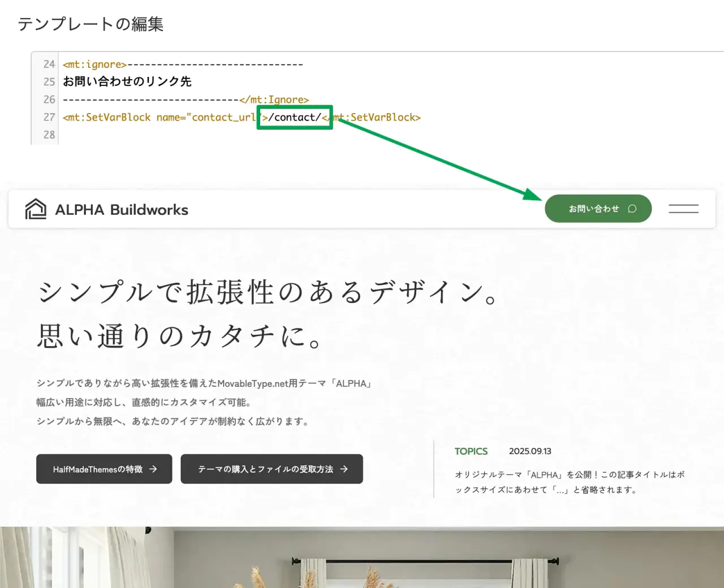
Task: Click the arrow icon in テーマの購入 button
Action: pos(344,469)
